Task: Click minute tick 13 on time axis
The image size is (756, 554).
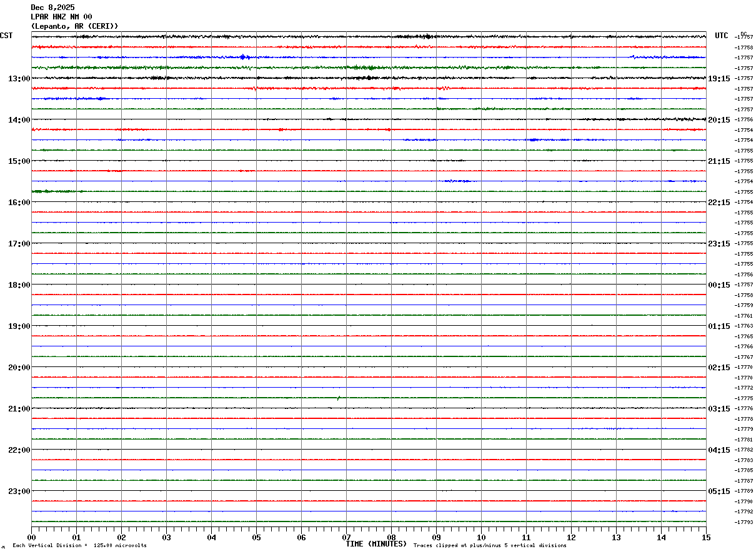Action: click(x=616, y=537)
